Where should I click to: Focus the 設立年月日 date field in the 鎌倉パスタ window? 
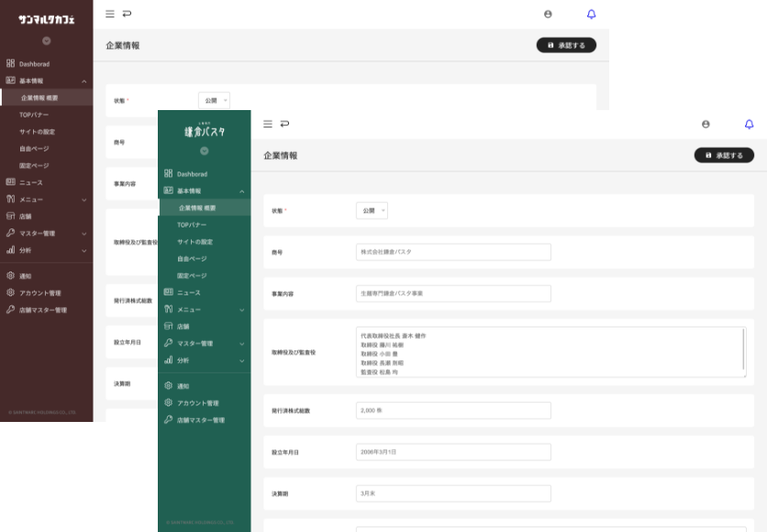pyautogui.click(x=453, y=452)
